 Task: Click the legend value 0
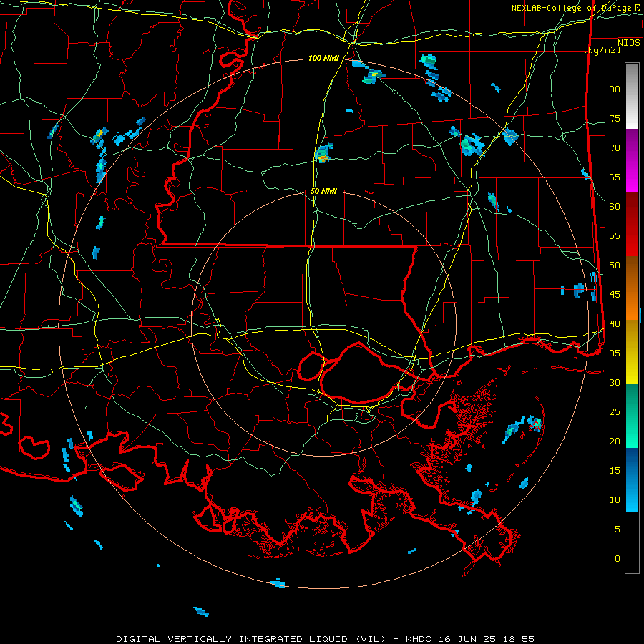point(618,559)
